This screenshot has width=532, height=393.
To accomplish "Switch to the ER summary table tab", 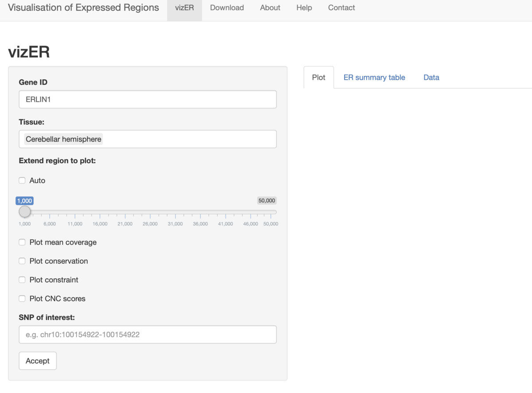I will tap(374, 78).
